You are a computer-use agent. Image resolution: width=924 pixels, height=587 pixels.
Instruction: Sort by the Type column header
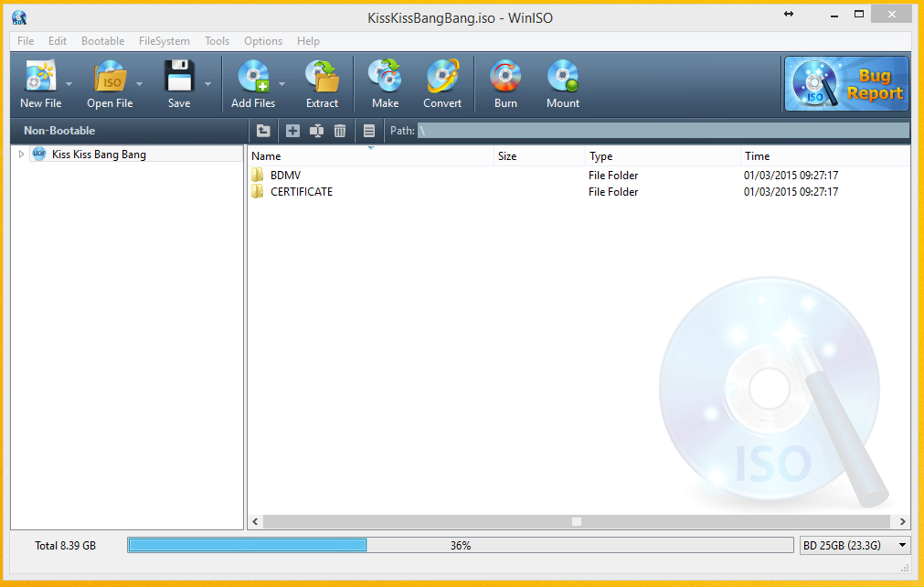(663, 156)
